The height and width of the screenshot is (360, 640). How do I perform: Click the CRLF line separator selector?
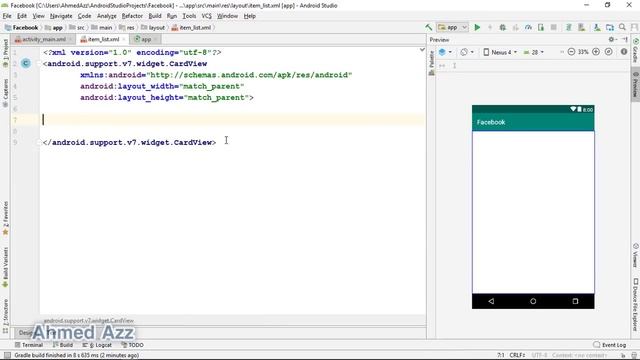click(517, 356)
